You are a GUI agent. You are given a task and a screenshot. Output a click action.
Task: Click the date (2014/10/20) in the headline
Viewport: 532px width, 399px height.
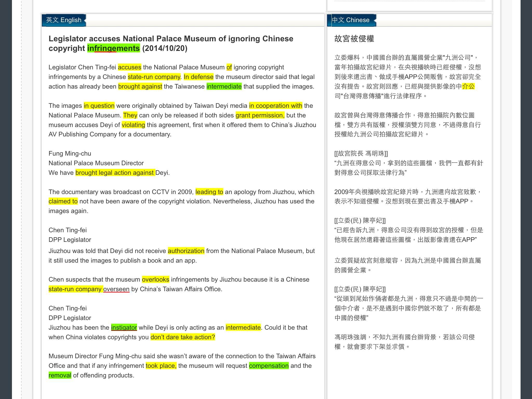click(165, 48)
